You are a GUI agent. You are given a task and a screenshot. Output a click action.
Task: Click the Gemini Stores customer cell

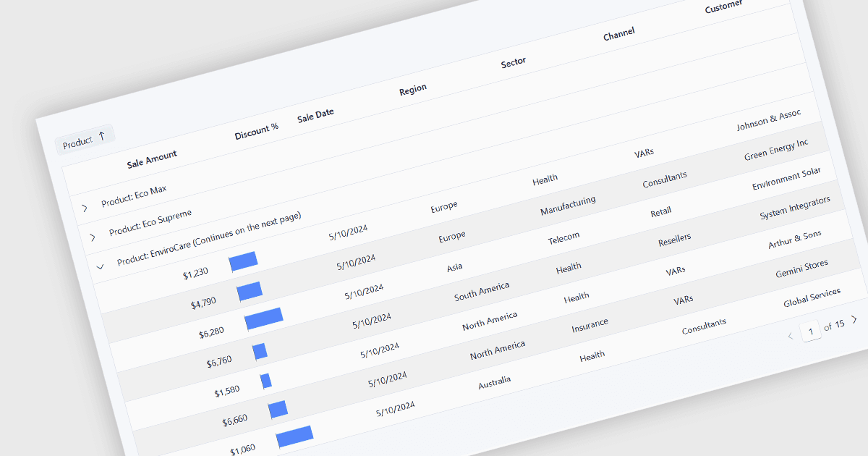tap(802, 269)
